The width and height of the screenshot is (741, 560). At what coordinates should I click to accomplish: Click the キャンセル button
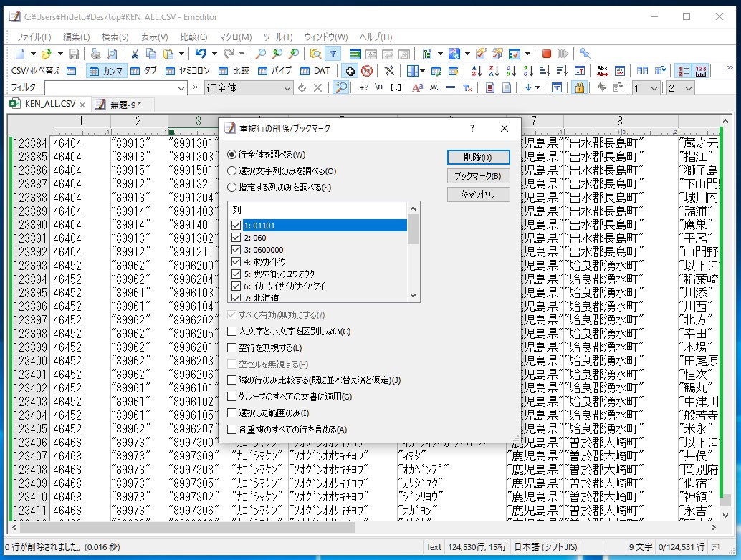[478, 195]
